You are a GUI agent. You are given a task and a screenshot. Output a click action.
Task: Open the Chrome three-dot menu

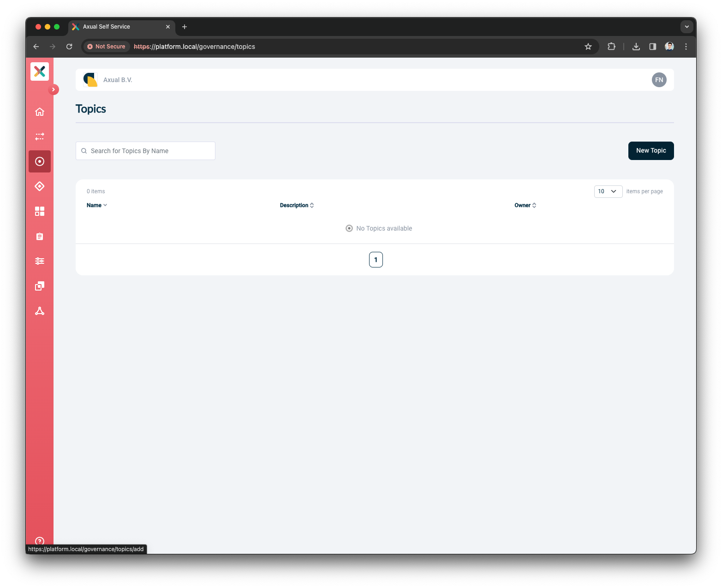[686, 47]
